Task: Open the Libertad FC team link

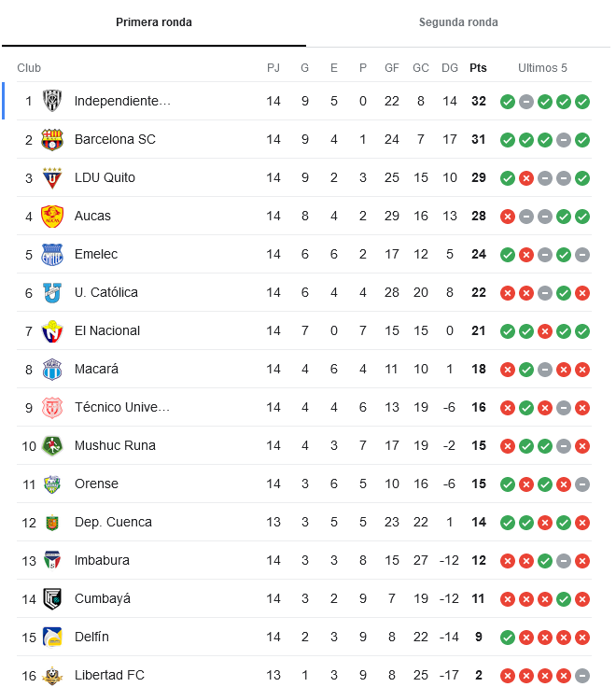Action: click(x=109, y=675)
